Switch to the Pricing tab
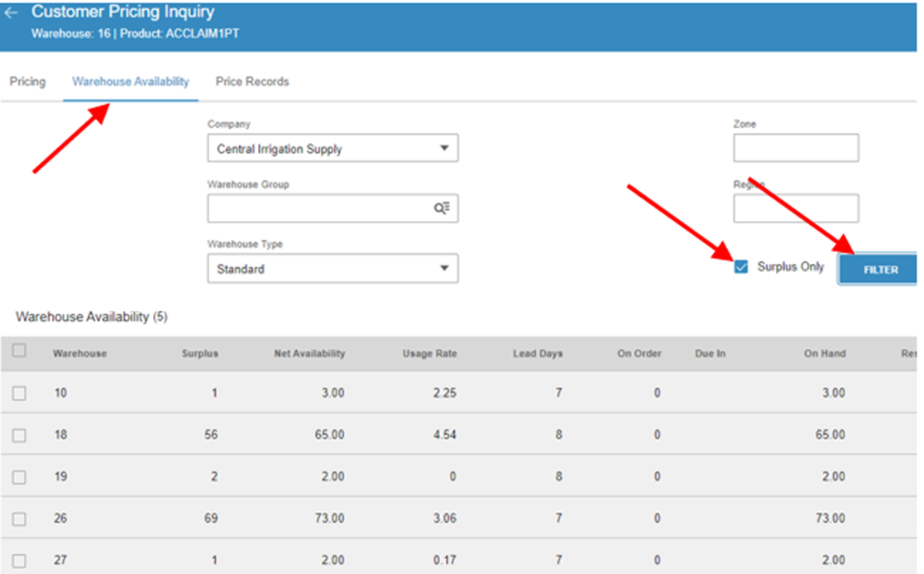The image size is (924, 574). [x=27, y=81]
